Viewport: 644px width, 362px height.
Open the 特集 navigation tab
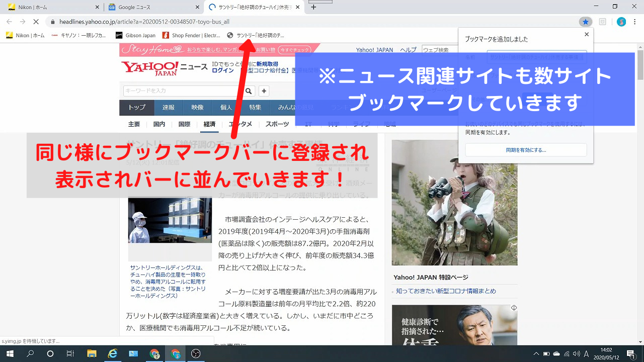tap(255, 108)
